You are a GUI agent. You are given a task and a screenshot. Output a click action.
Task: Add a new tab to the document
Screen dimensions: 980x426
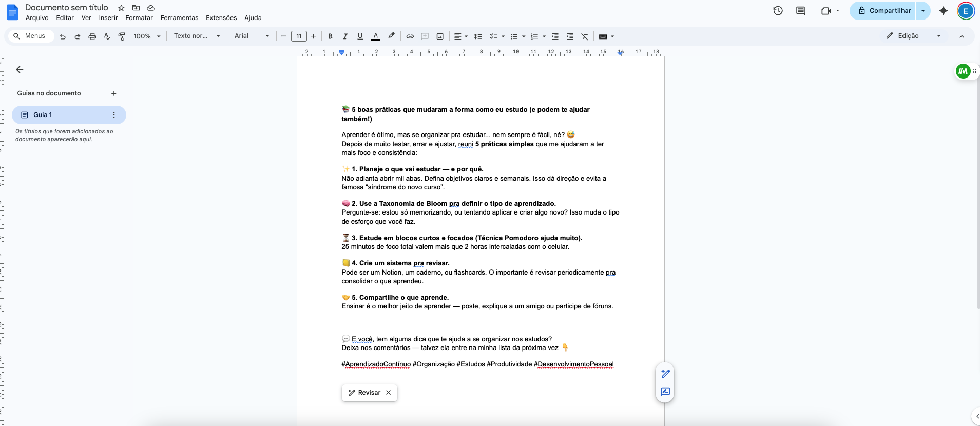click(x=114, y=93)
